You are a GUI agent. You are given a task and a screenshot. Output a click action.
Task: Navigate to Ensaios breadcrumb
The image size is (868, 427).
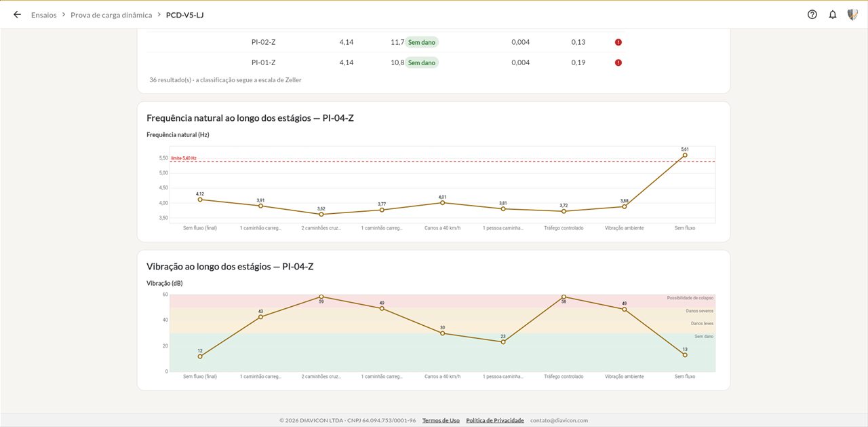pos(44,14)
